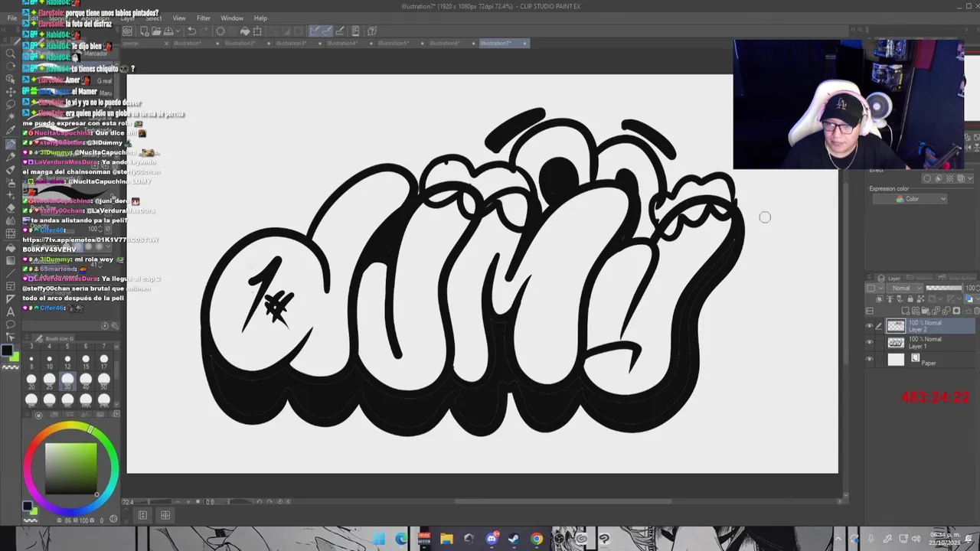Select the Text tool
980x551 pixels.
tap(11, 311)
